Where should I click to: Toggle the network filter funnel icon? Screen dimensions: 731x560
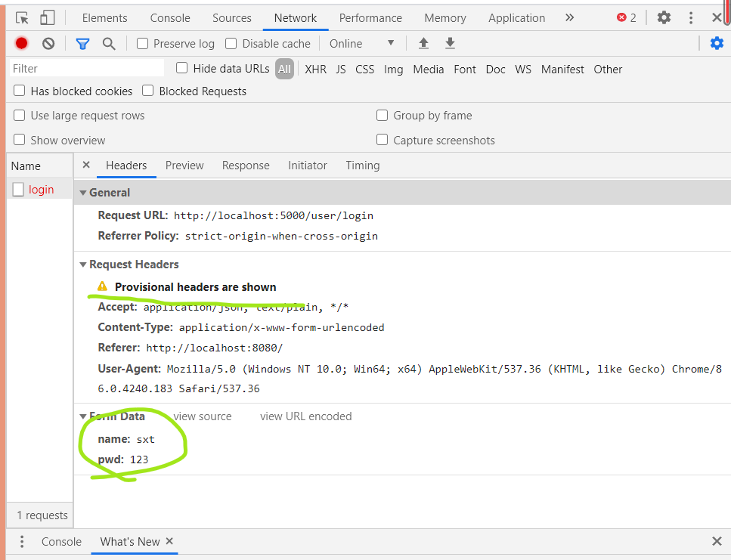click(82, 44)
